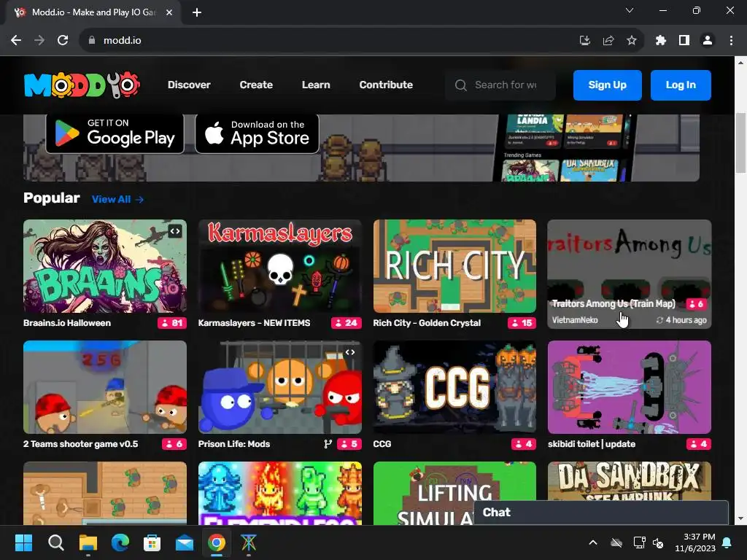This screenshot has height=560, width=747.
Task: Close the Modd.io browser tab
Action: (169, 12)
